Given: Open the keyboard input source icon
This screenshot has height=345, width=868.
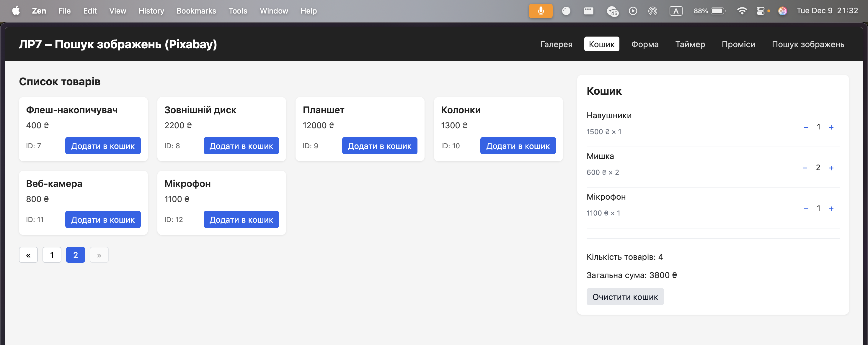Looking at the screenshot, I should [x=676, y=11].
